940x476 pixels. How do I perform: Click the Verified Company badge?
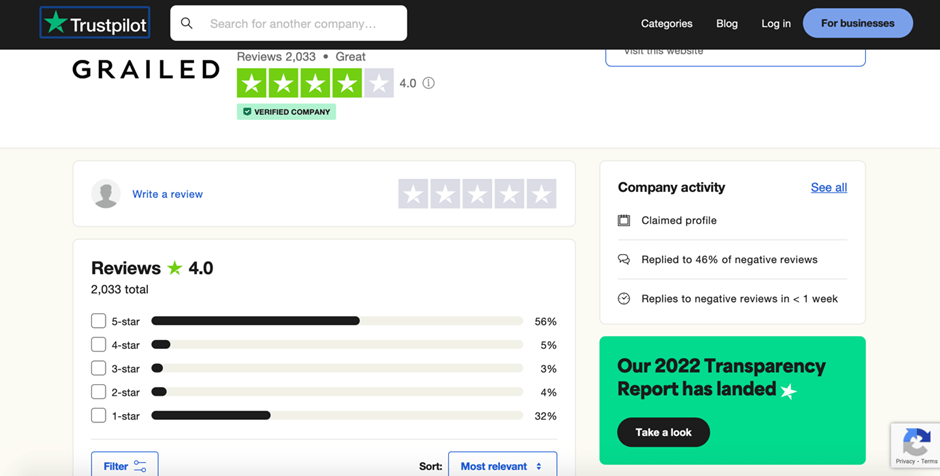[286, 112]
